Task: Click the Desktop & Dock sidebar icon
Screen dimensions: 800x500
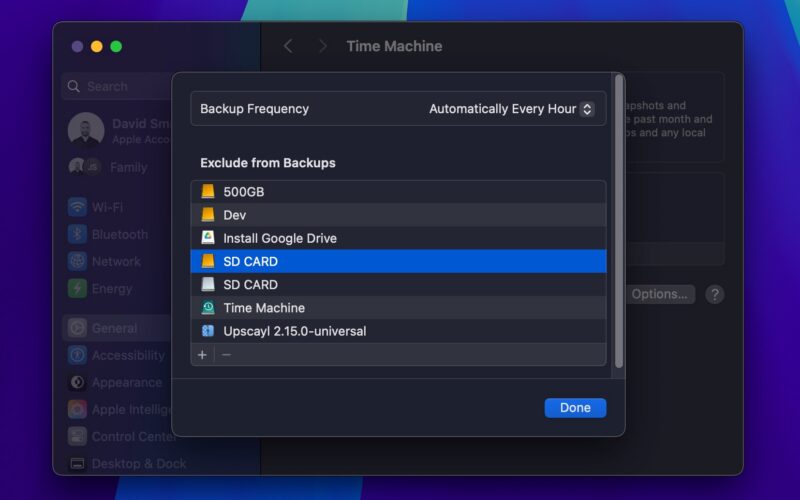Action: (x=78, y=464)
